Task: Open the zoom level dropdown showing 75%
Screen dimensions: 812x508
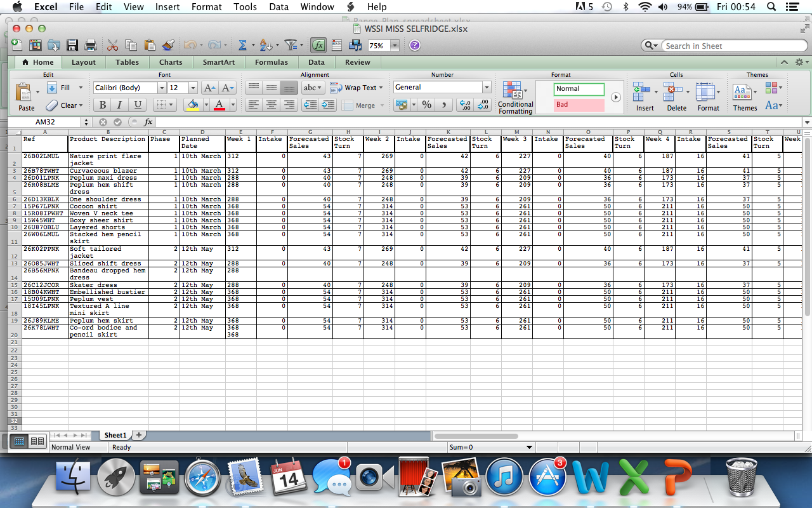Action: click(384, 45)
